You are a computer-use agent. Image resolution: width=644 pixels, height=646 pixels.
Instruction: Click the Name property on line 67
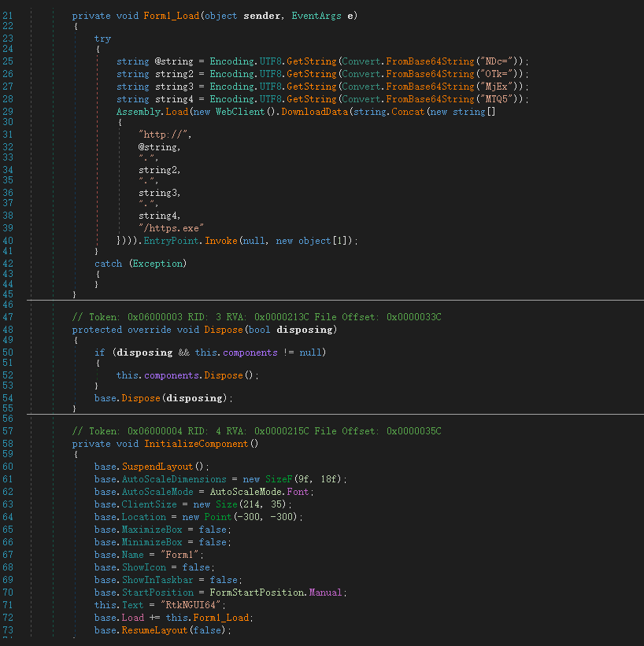click(133, 555)
